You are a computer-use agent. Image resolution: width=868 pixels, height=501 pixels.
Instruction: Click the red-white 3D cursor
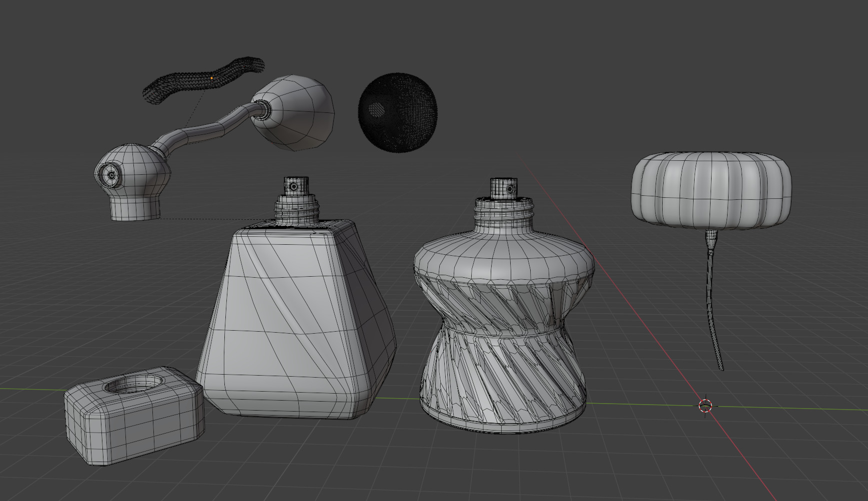[705, 405]
